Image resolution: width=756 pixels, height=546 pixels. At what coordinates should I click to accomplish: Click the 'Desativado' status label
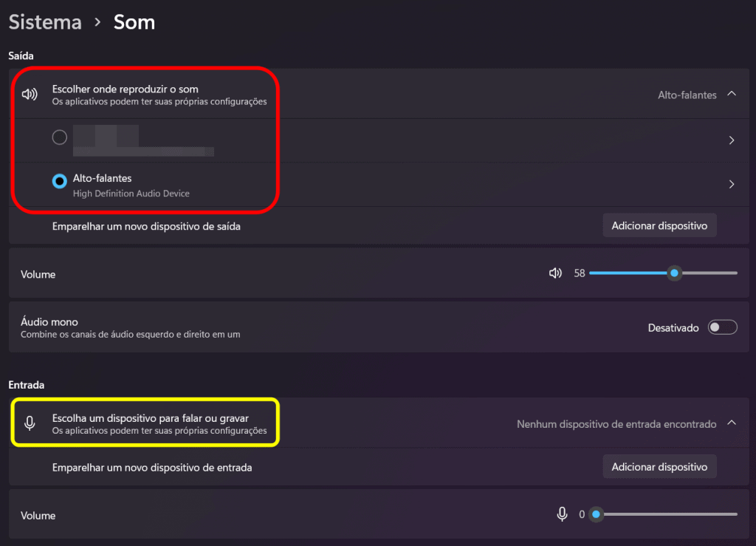click(x=673, y=328)
